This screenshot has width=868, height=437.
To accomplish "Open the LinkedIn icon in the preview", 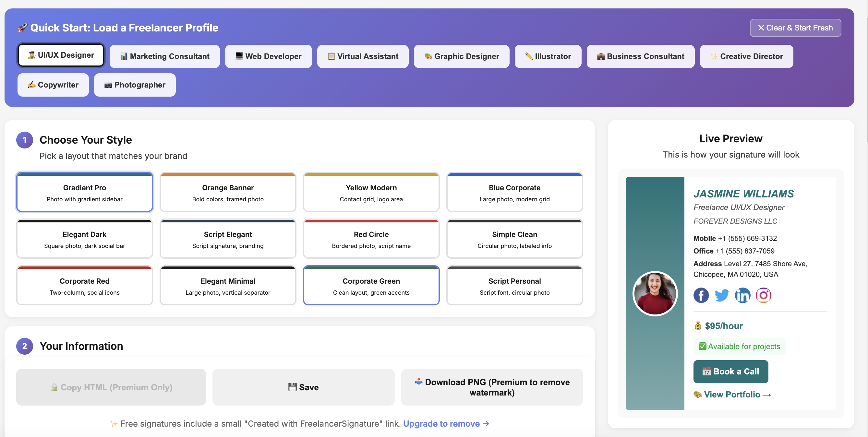I will pyautogui.click(x=743, y=295).
